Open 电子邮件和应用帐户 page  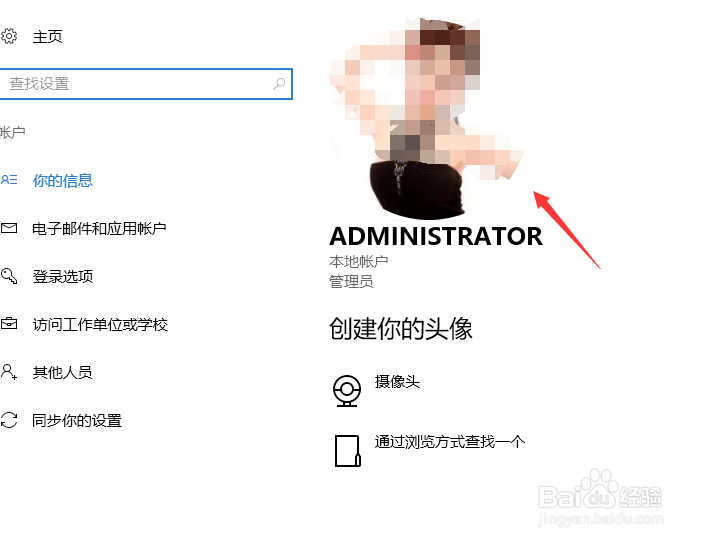(x=99, y=229)
